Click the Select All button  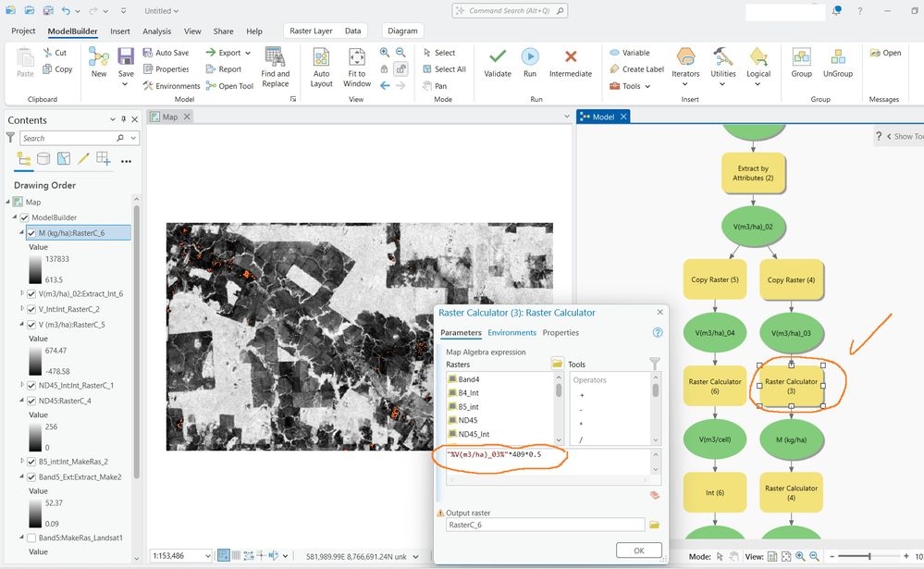click(444, 69)
